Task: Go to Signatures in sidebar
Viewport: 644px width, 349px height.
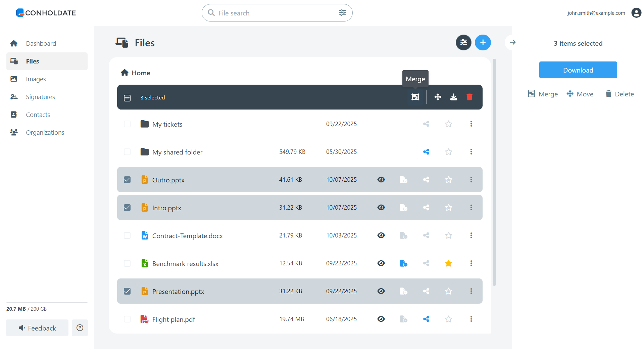Action: coord(40,97)
